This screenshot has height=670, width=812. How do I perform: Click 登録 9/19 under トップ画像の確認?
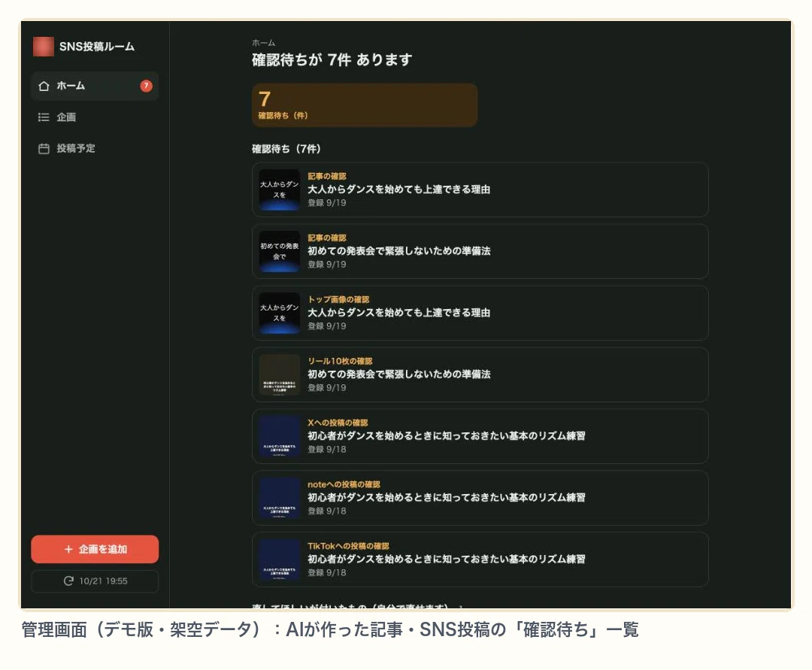point(327,326)
